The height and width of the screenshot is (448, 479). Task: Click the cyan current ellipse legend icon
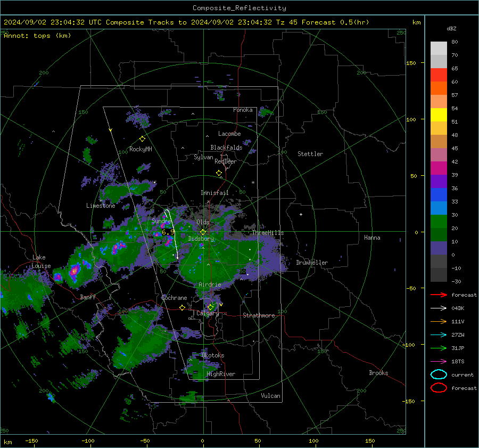tap(439, 374)
